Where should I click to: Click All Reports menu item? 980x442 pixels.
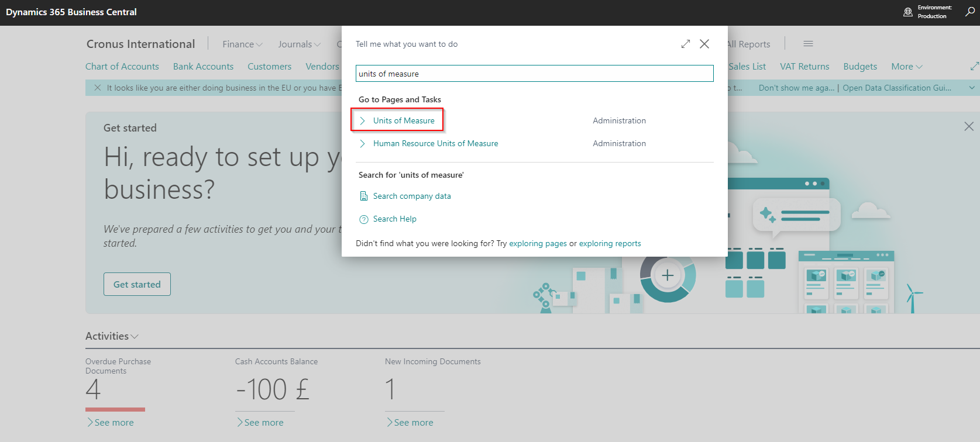(x=749, y=44)
